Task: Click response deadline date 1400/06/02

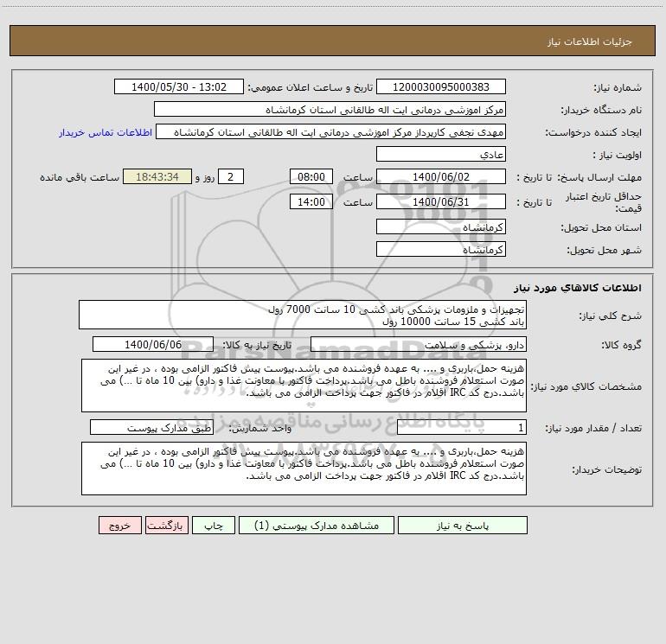Action: click(441, 176)
